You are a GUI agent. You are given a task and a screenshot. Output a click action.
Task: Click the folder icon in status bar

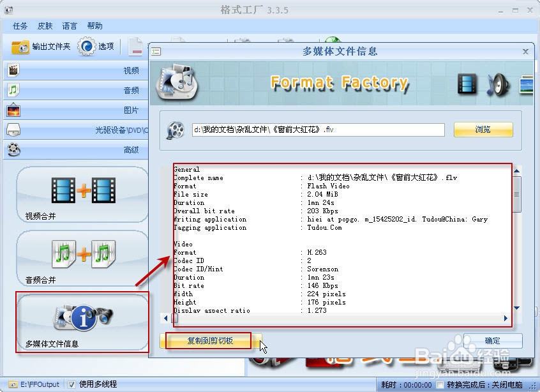13,384
